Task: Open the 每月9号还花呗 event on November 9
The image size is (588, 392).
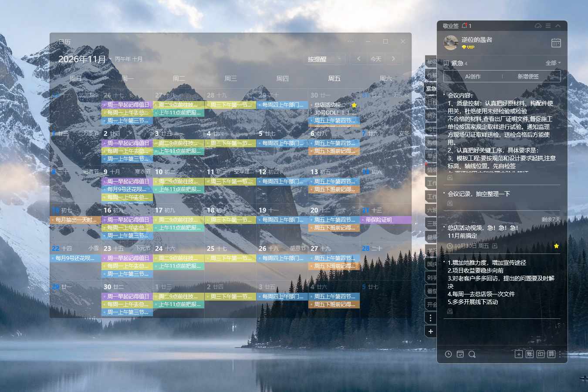Action: [127, 189]
